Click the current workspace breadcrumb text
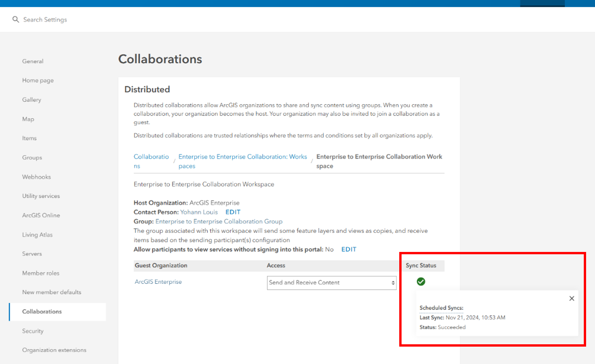Image resolution: width=595 pixels, height=364 pixels. (379, 161)
